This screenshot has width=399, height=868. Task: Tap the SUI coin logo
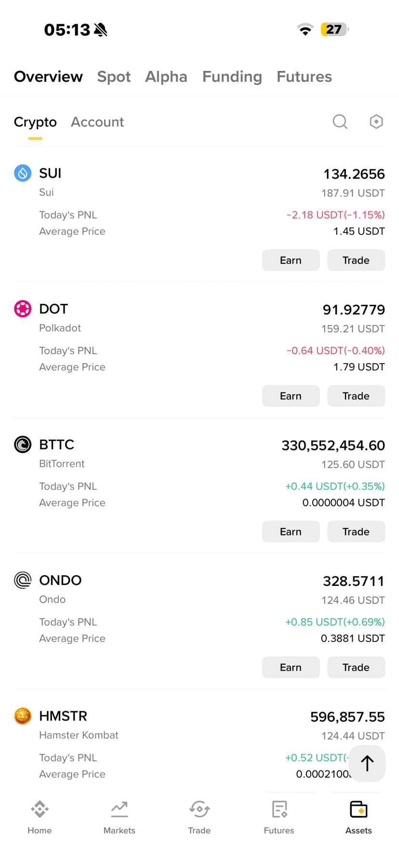click(23, 173)
